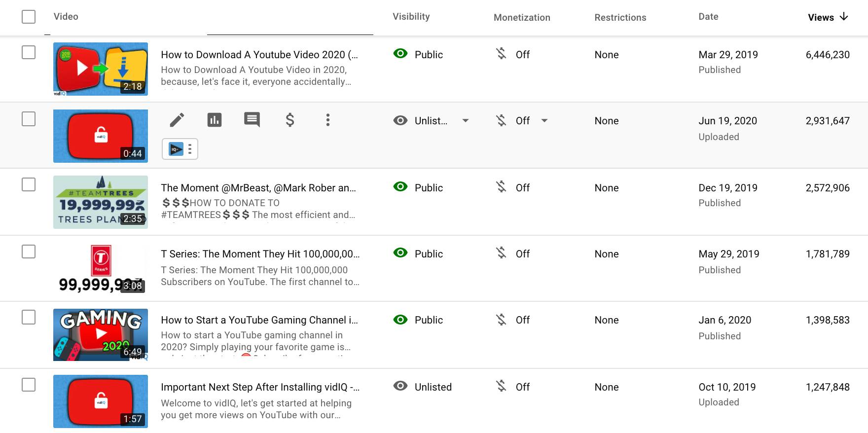Click the Date column header
Image resolution: width=868 pixels, height=433 pixels.
pyautogui.click(x=708, y=17)
